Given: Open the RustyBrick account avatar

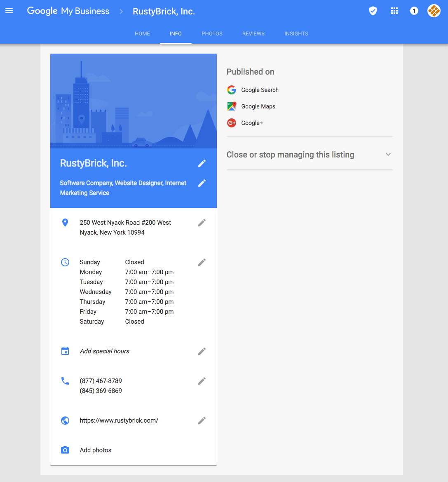Looking at the screenshot, I should 434,11.
